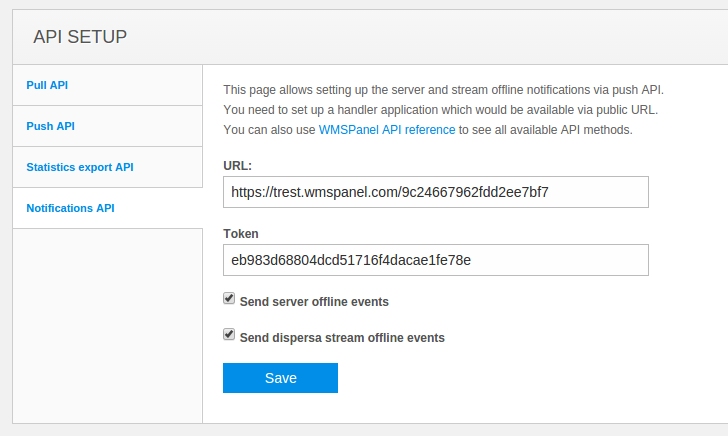Open the Pull API tab
The height and width of the screenshot is (436, 728).
[x=47, y=85]
